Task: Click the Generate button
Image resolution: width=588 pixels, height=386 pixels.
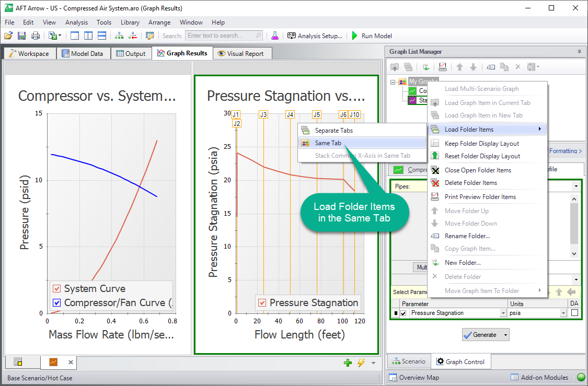Action: pos(480,335)
